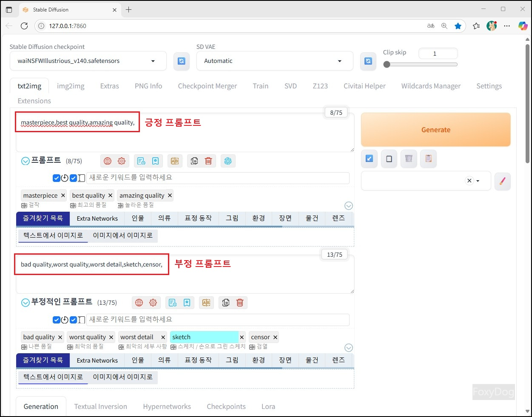Clear the styles selection with the circled X

(469, 181)
